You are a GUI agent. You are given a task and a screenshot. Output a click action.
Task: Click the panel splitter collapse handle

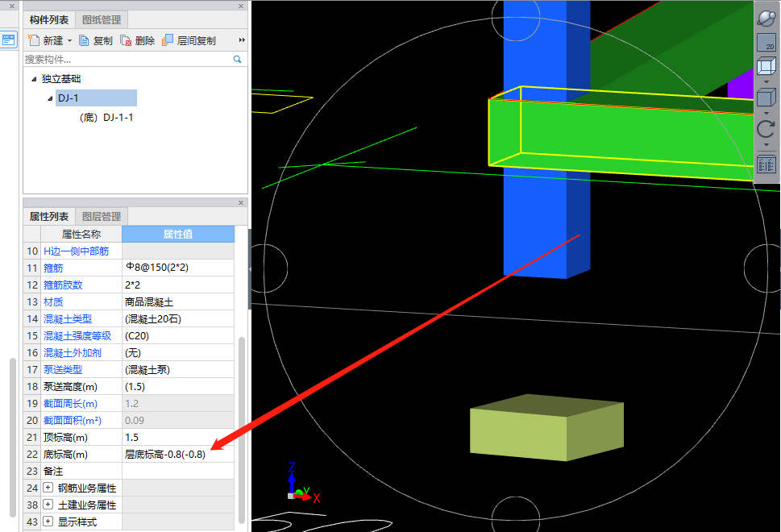pos(250,269)
